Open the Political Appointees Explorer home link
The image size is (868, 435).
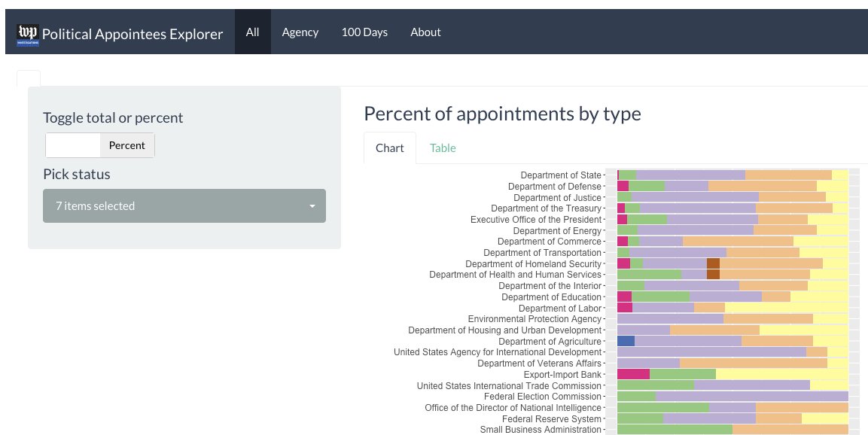click(132, 34)
